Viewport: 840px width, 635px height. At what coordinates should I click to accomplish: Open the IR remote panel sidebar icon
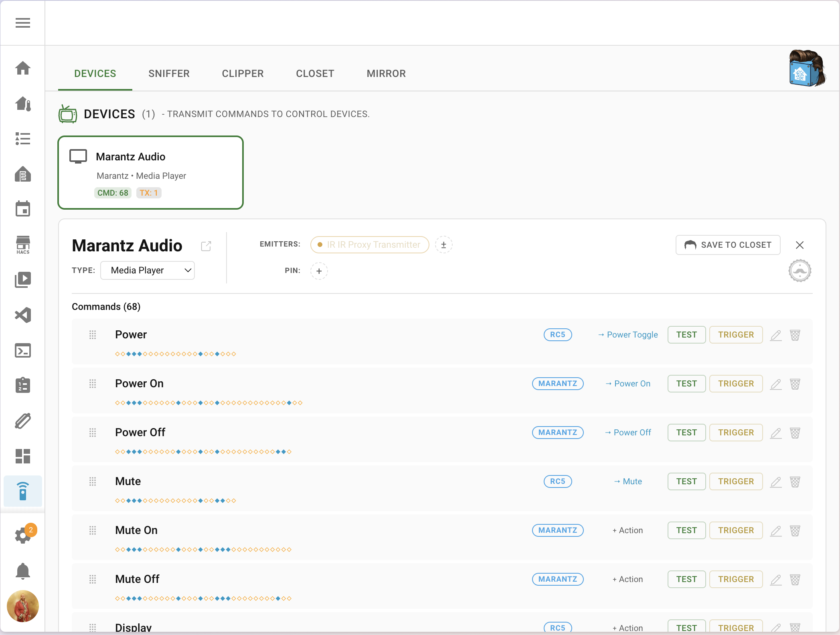coord(23,491)
